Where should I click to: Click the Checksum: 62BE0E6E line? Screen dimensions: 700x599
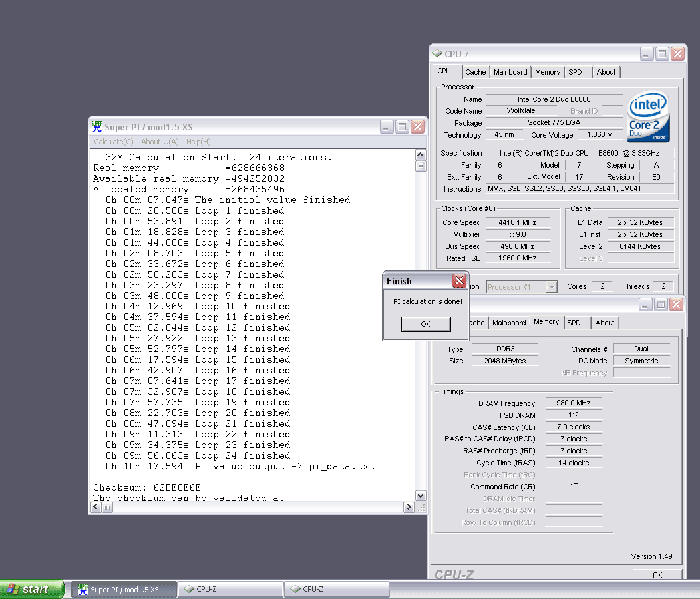click(x=147, y=487)
